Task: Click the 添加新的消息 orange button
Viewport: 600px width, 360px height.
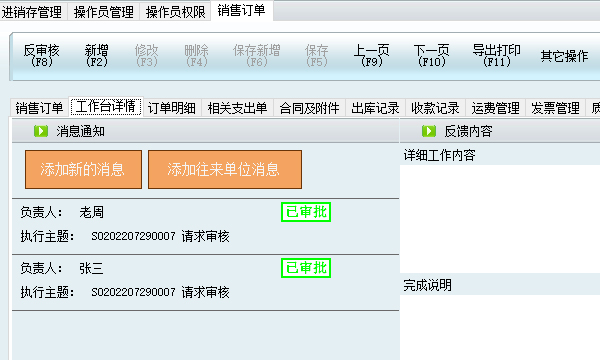Action: 83,169
